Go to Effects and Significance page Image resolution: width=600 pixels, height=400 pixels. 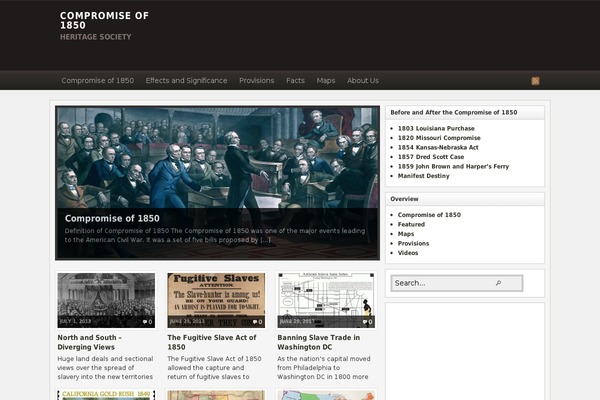click(186, 80)
